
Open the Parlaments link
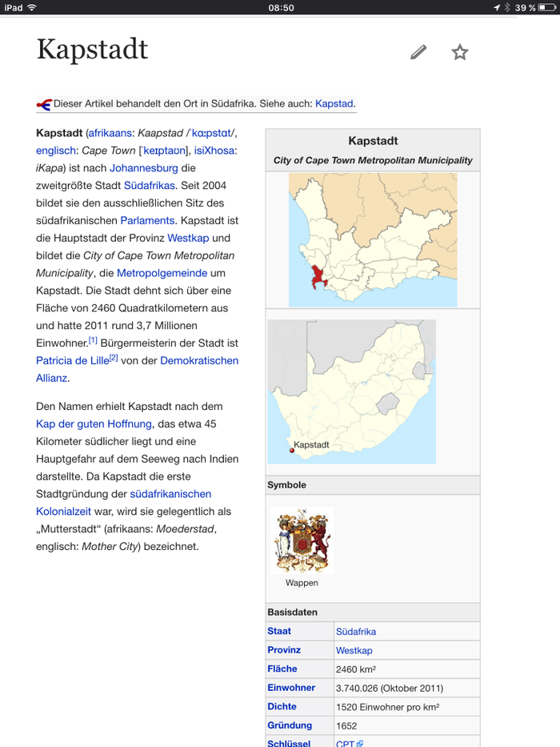point(147,220)
